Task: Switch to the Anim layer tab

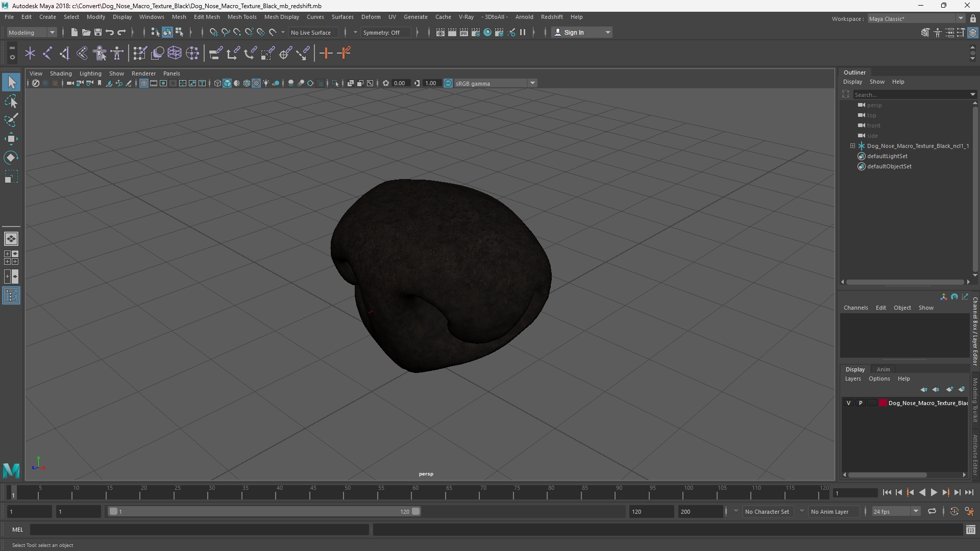Action: pos(883,369)
